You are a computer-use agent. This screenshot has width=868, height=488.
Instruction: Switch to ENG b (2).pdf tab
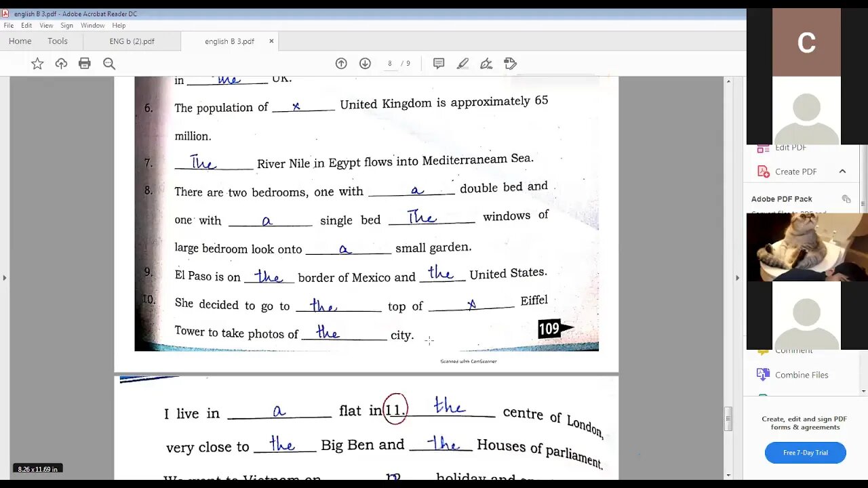click(132, 41)
